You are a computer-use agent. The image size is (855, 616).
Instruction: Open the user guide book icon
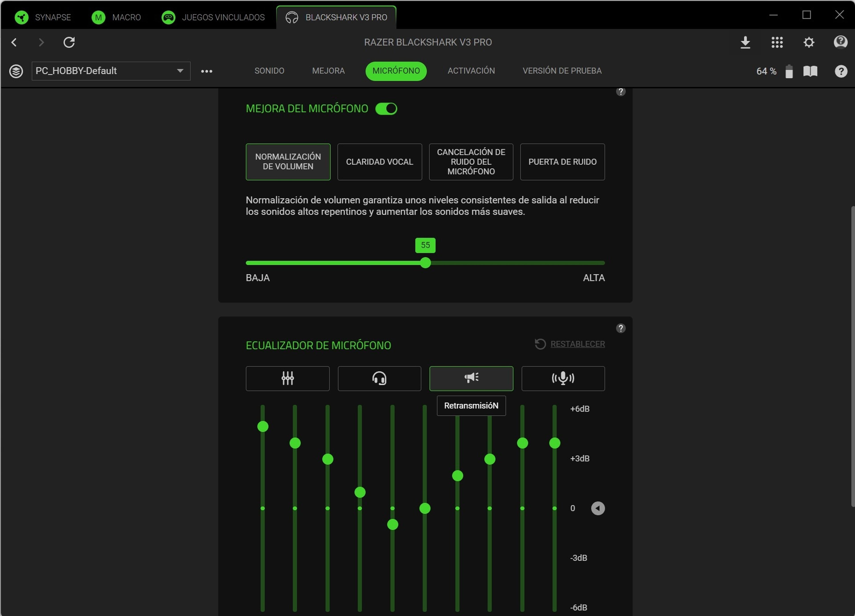810,71
